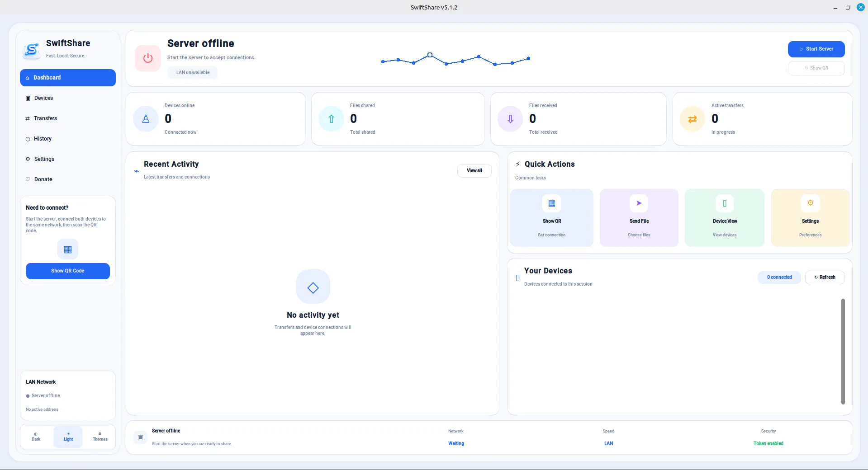The image size is (868, 470).
Task: Click the LAN unavailable badge
Action: pos(193,73)
